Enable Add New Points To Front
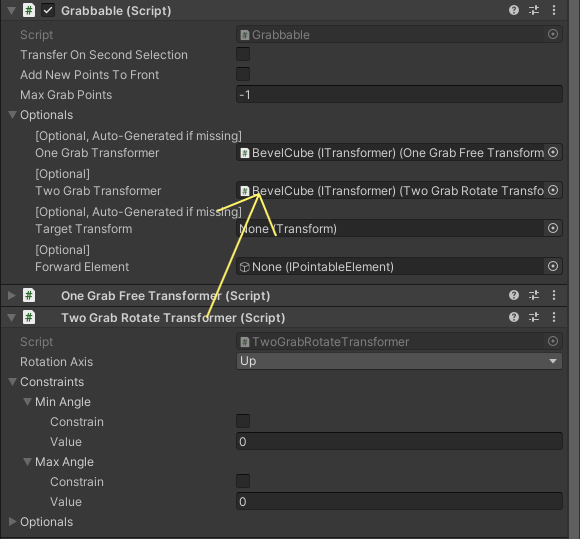This screenshot has width=580, height=539. click(243, 74)
